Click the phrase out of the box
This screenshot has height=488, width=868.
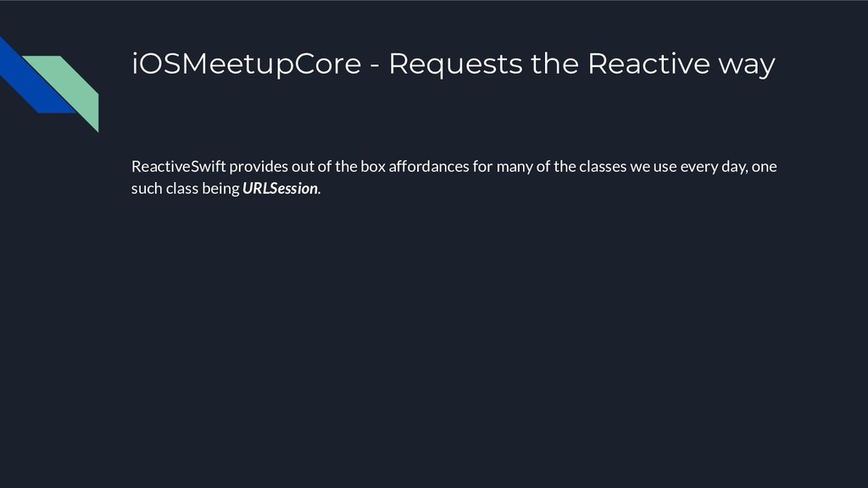coord(339,166)
